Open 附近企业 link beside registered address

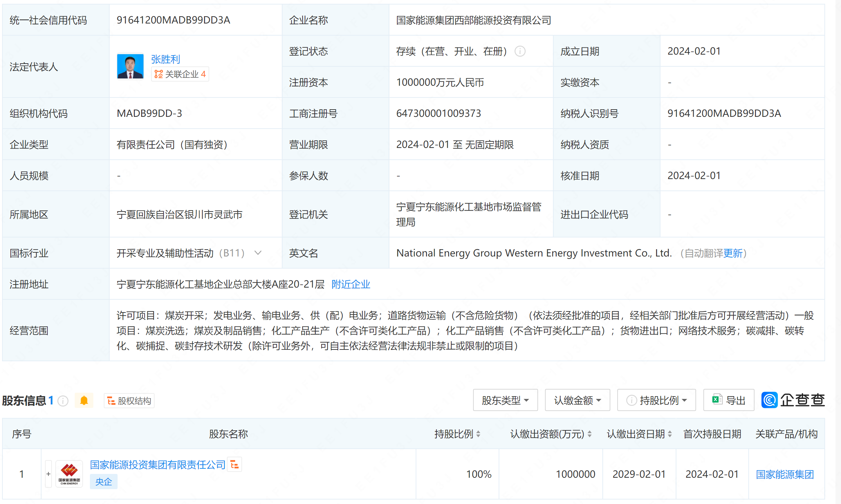pos(351,284)
